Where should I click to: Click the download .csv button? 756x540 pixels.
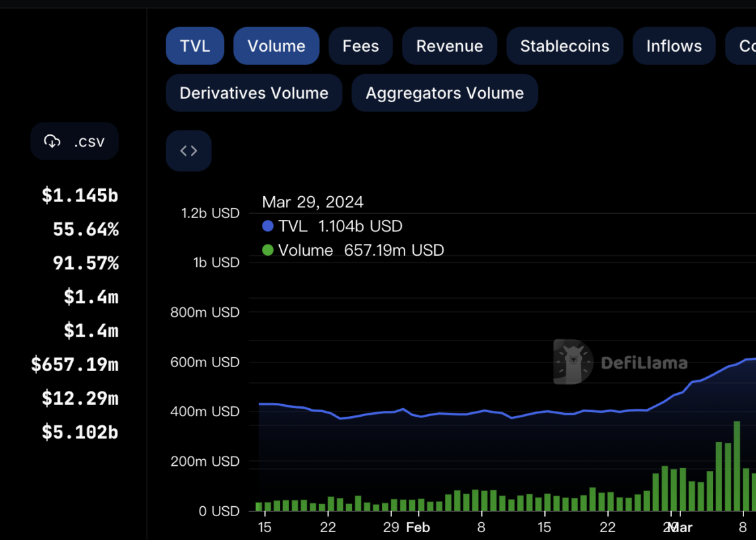[74, 141]
